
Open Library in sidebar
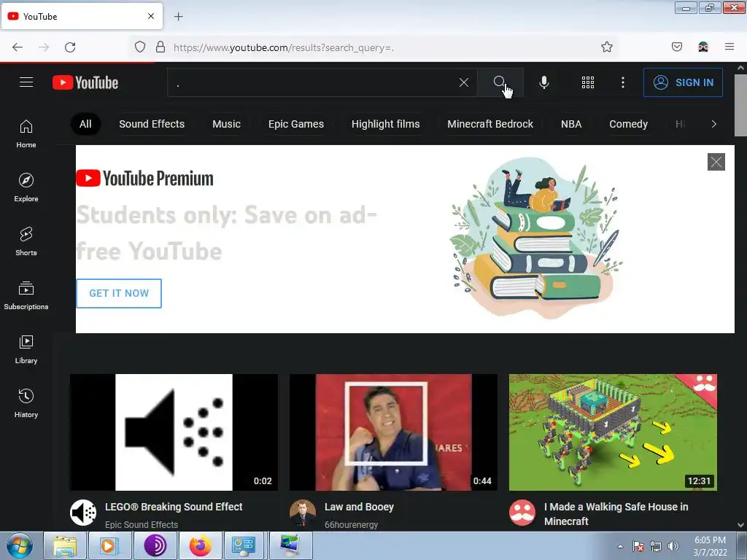[26, 349]
